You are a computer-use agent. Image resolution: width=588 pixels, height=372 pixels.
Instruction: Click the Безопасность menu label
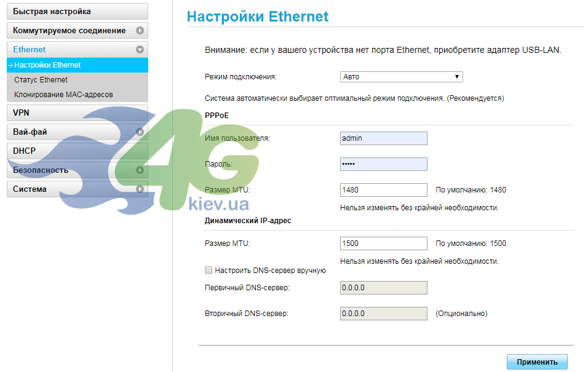(x=41, y=170)
